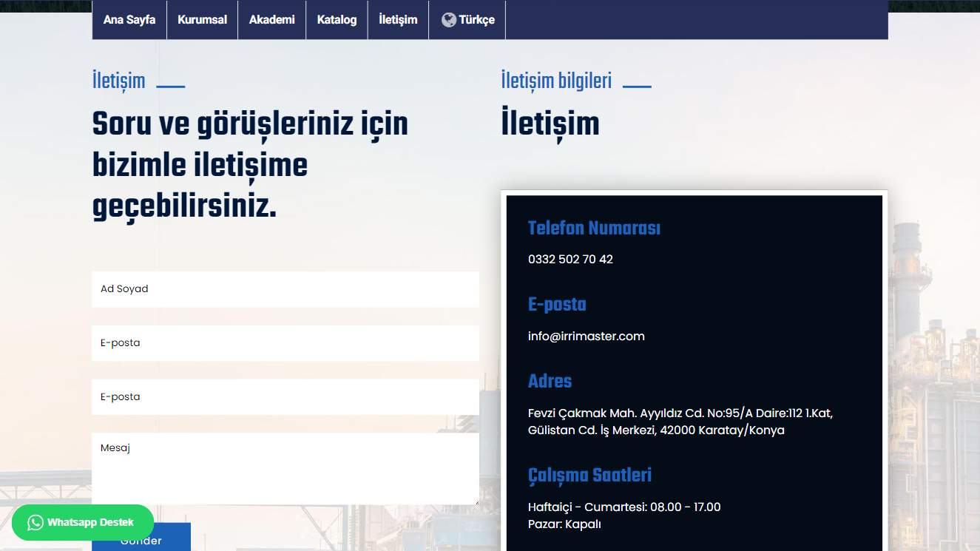Click the Ad Soyad input field
The image size is (980, 551).
pos(285,289)
